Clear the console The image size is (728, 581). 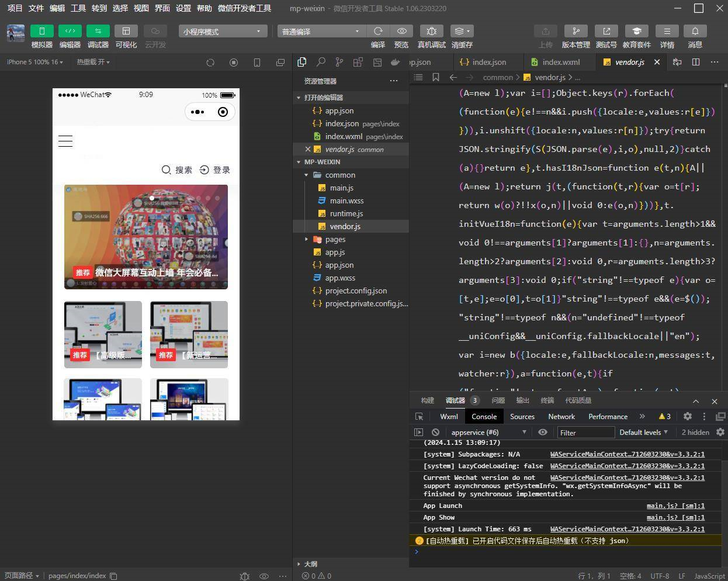tap(435, 432)
